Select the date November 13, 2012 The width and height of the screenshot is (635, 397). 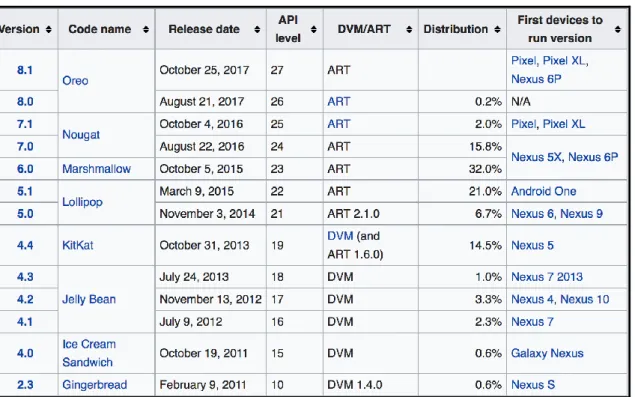coord(211,299)
